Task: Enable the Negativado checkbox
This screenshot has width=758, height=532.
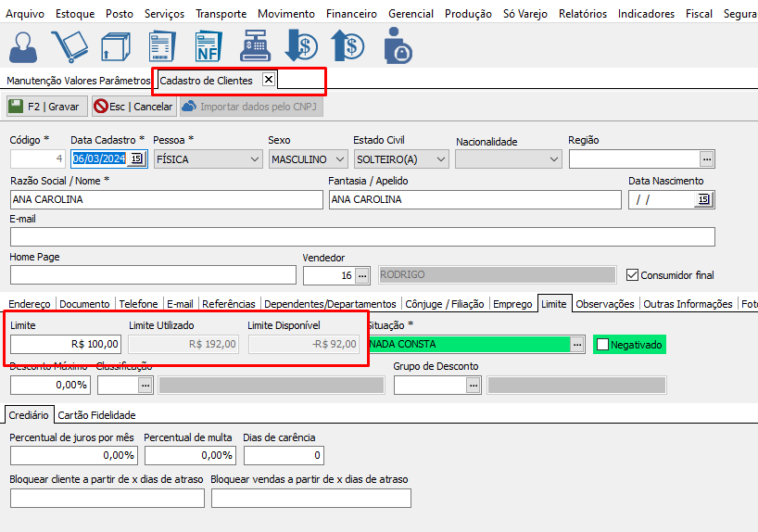Action: 602,345
